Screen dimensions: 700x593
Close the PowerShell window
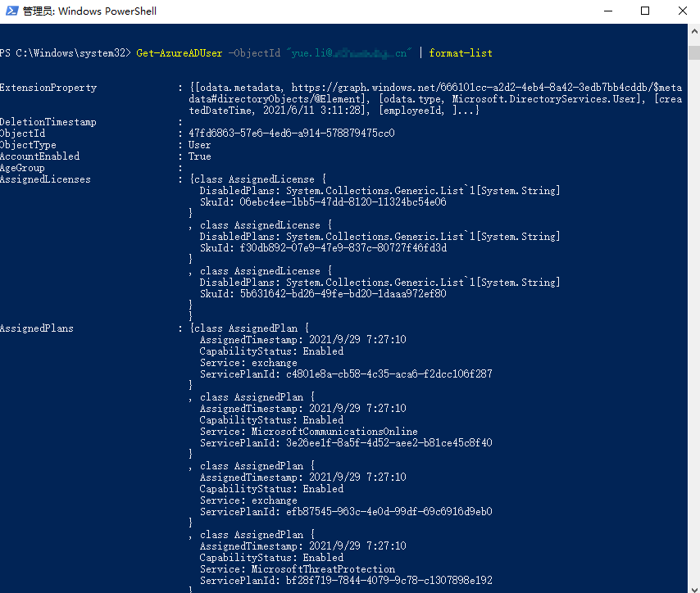682,11
